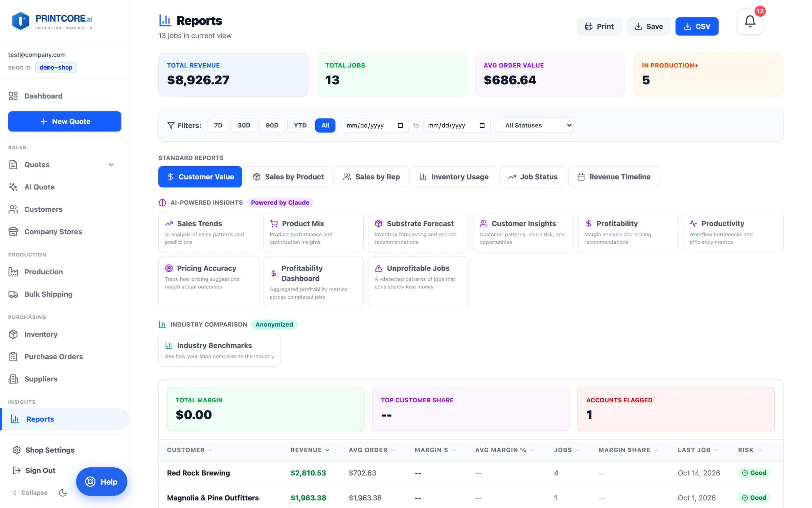Toggle dark mode moon icon
Screen dimensions: 812x508
click(x=63, y=492)
